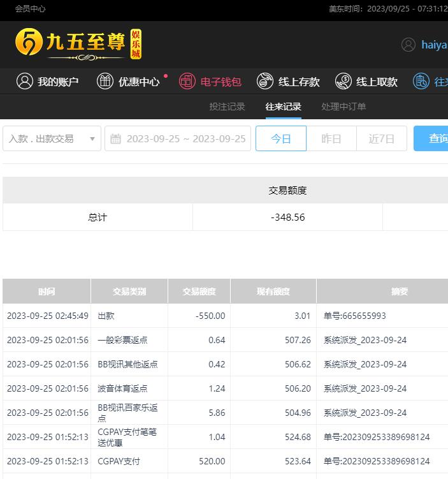
Task: Click the 会员中心 link at top
Action: click(x=31, y=9)
